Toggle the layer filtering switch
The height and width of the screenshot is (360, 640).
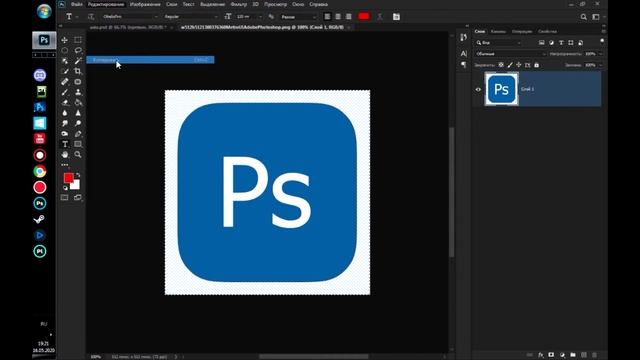coord(602,41)
